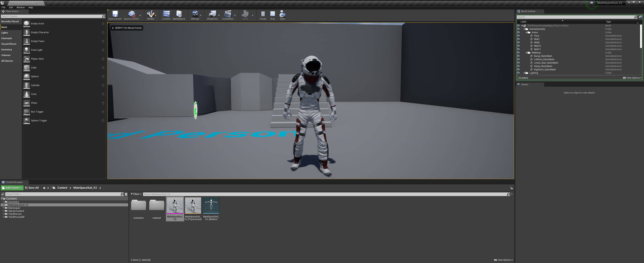Viewport: 644px width, 263px height.
Task: Click the Eject button
Action: [x=283, y=15]
